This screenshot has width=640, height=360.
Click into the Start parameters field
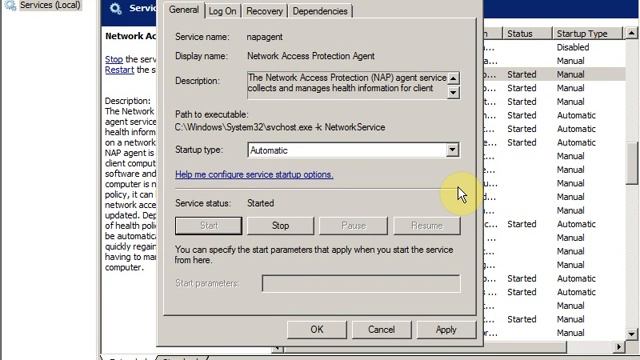point(361,283)
